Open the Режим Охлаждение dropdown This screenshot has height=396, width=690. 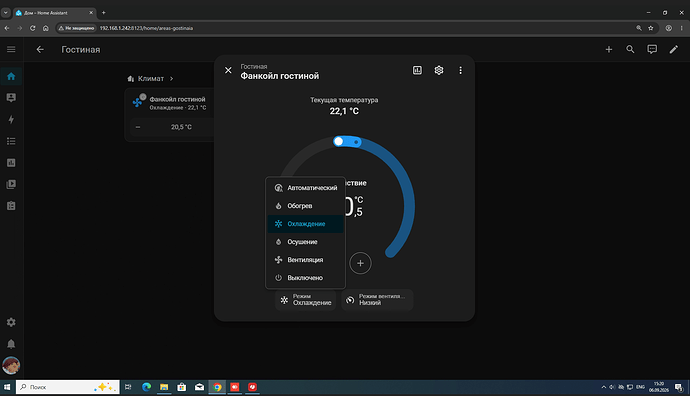(x=305, y=300)
